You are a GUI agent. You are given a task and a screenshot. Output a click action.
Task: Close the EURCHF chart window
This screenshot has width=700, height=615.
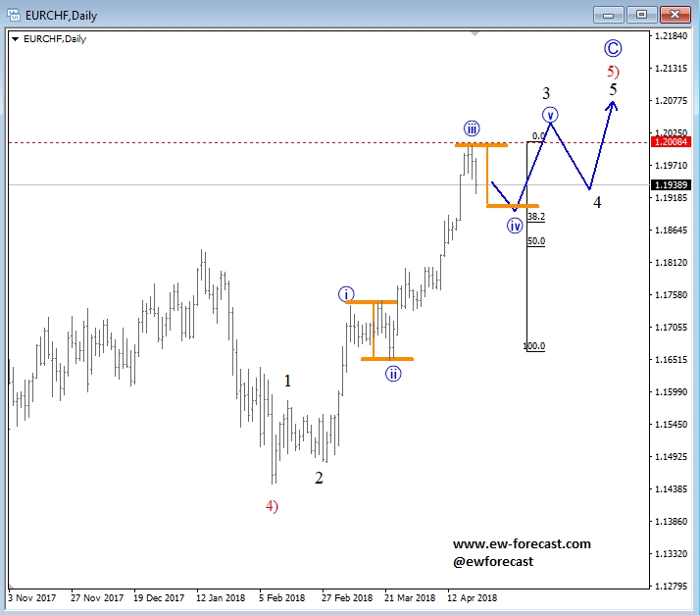[675, 15]
